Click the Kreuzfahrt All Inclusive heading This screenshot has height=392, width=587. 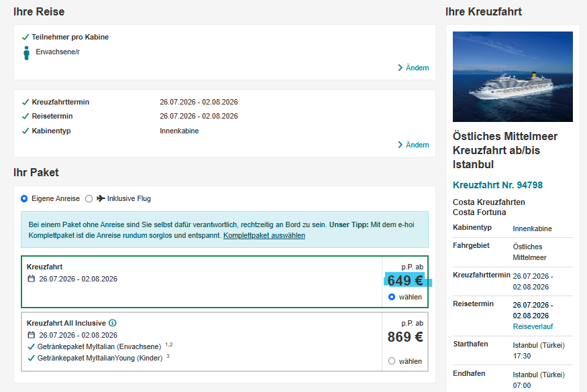point(66,323)
